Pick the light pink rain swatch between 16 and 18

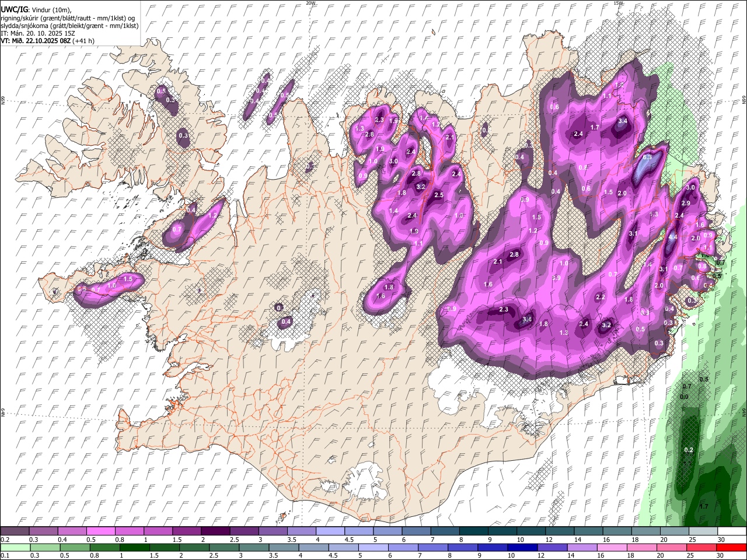point(613,547)
